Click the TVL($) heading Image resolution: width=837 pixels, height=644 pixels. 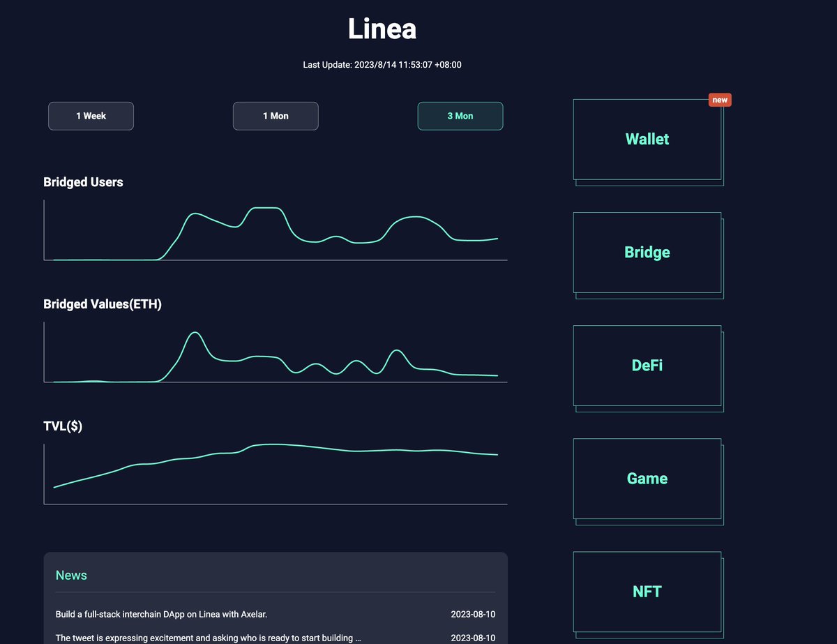[x=63, y=426]
